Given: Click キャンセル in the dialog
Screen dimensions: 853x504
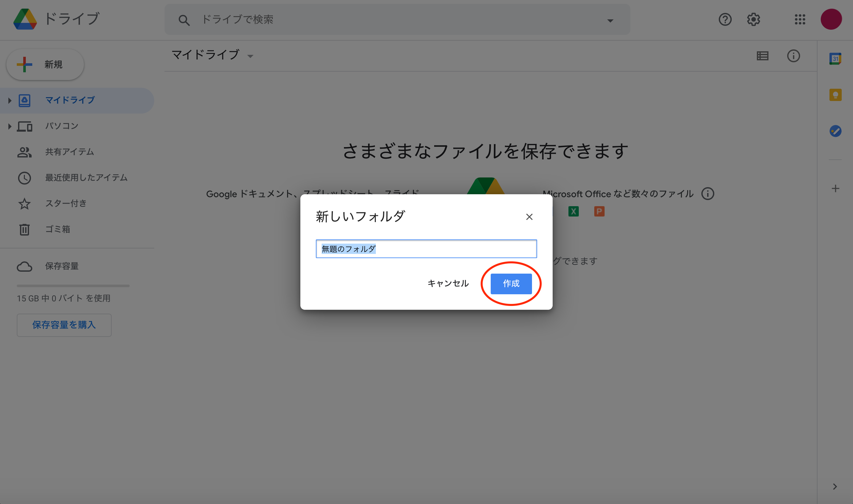Looking at the screenshot, I should (x=448, y=284).
